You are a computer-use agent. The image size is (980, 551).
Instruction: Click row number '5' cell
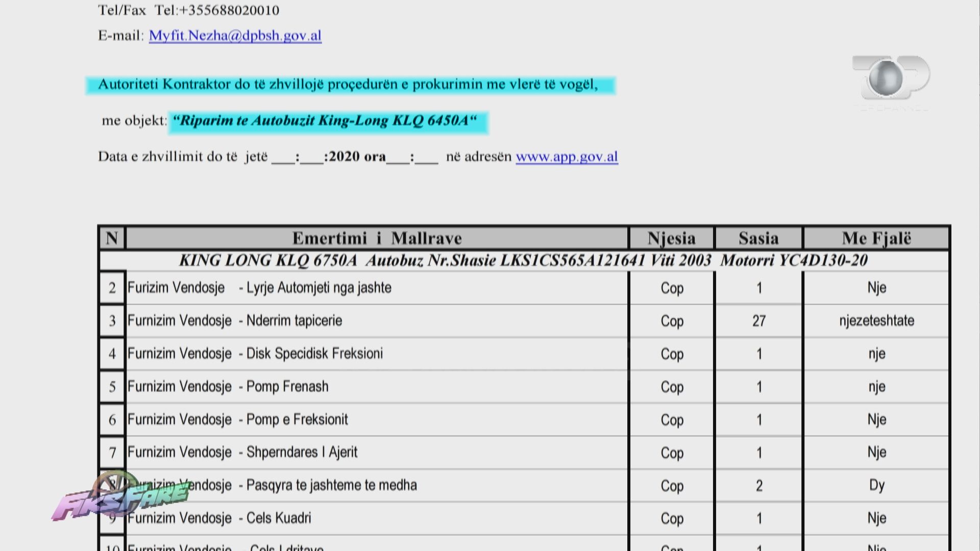click(112, 387)
